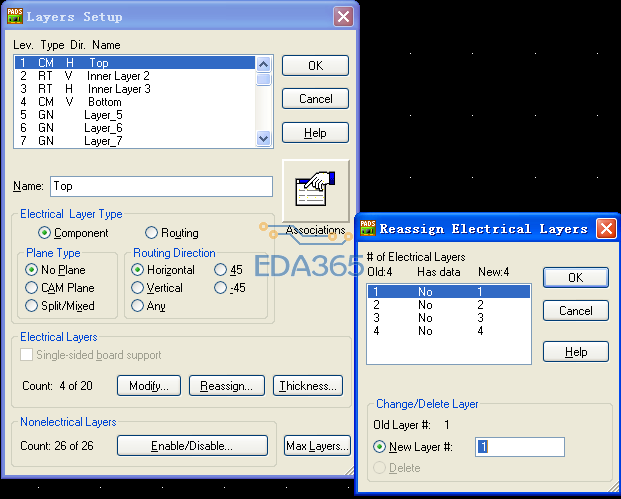
Task: Click Cancel in Layers Setup
Action: (315, 99)
